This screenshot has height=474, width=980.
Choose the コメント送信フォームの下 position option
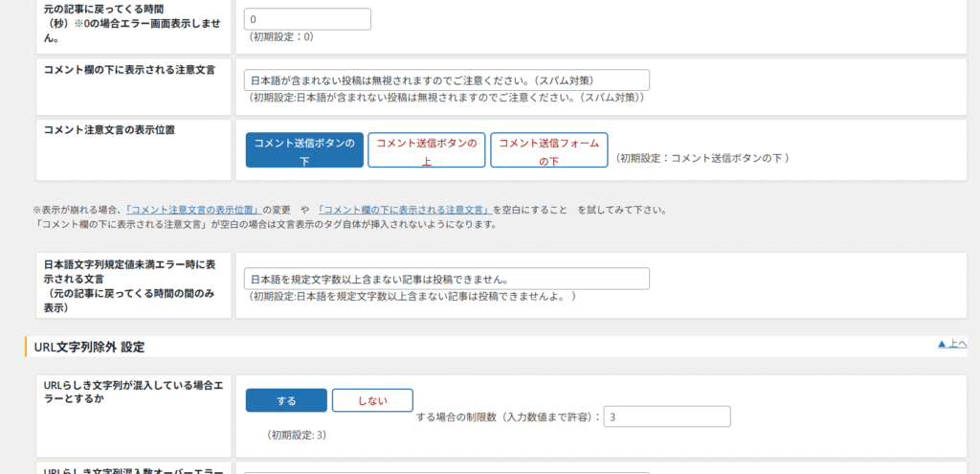click(548, 151)
